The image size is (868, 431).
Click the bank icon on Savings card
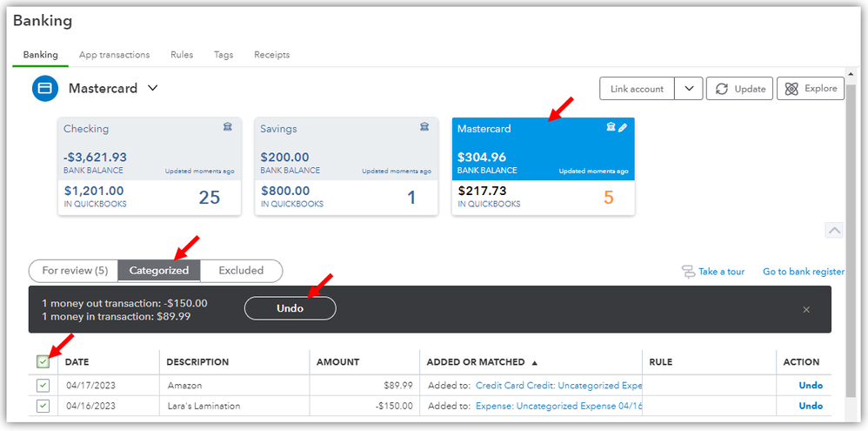click(x=424, y=127)
